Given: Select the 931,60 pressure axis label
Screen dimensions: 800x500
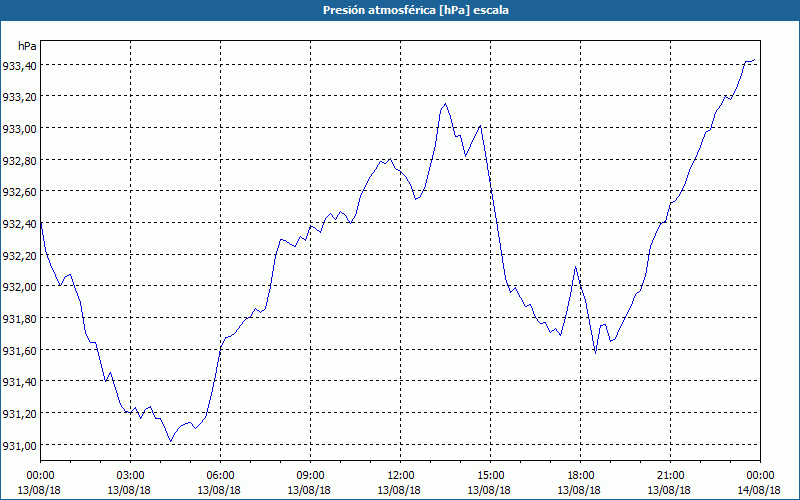Looking at the screenshot, I should (x=19, y=350).
